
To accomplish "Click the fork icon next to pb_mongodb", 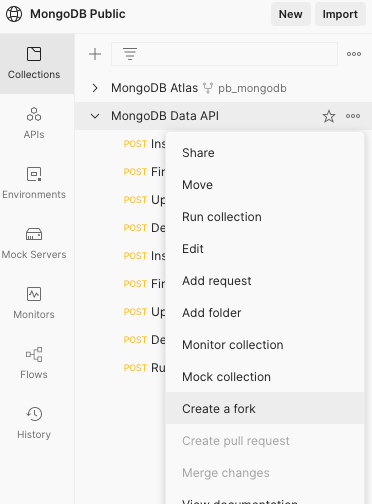I will point(208,88).
